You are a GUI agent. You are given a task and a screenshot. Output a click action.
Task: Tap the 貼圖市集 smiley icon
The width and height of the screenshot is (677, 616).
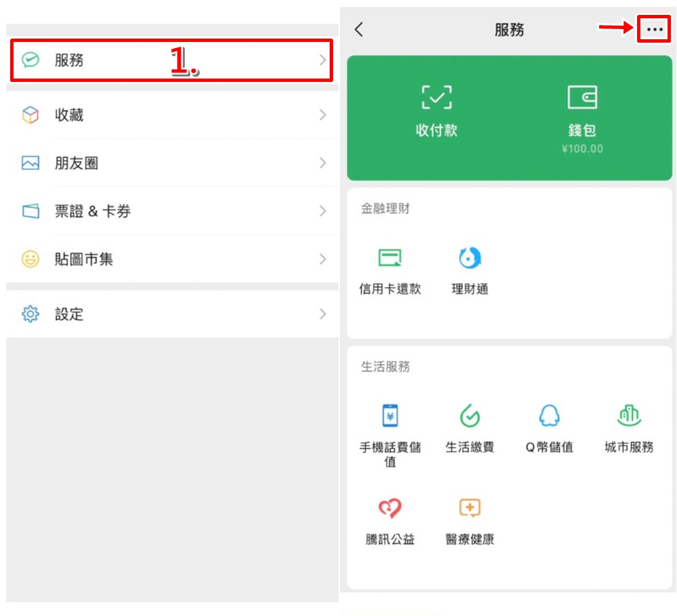coord(30,259)
